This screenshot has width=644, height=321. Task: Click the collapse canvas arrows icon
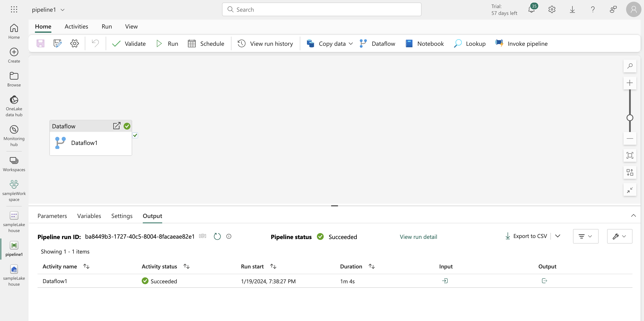(630, 190)
